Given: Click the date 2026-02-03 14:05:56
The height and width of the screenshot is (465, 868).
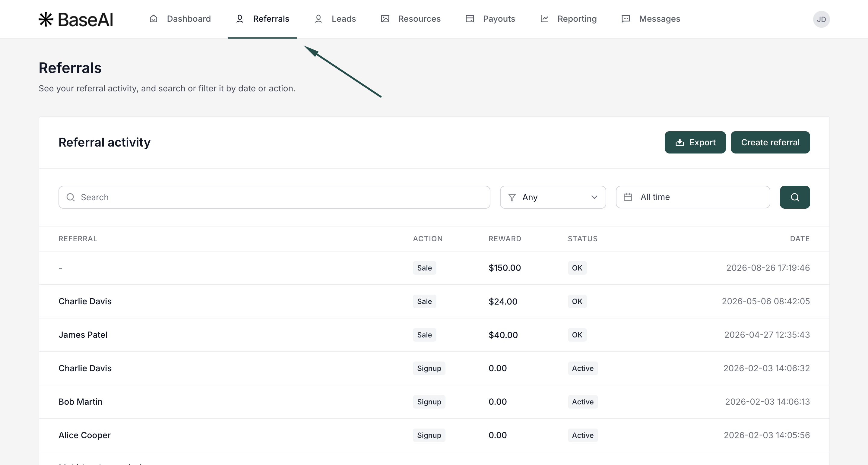Looking at the screenshot, I should [x=767, y=435].
